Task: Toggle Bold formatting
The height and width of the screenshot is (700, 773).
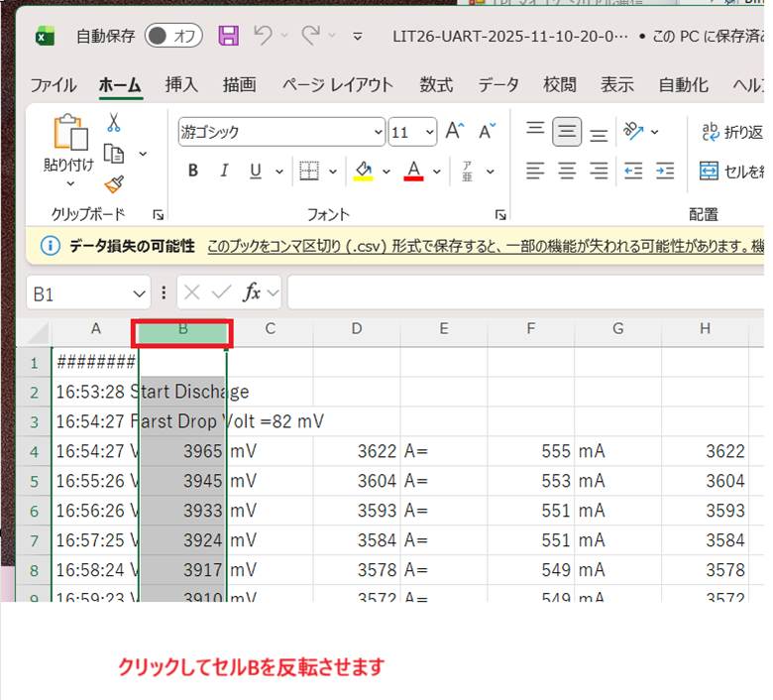Action: (193, 172)
